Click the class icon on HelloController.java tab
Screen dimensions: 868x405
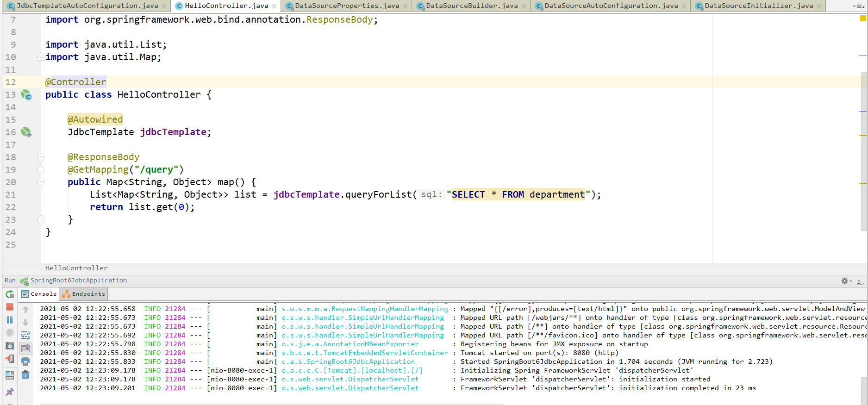tap(179, 6)
